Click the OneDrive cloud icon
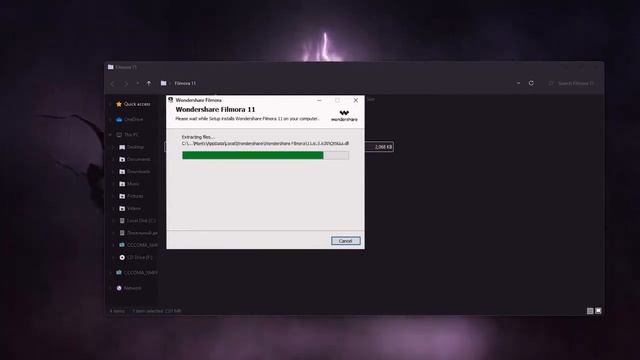The image size is (640, 360). [119, 120]
